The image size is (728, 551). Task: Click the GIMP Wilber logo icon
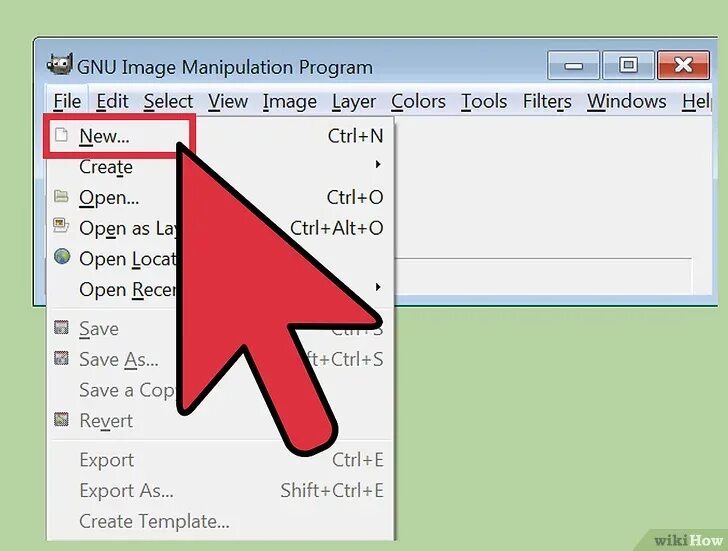click(x=59, y=65)
